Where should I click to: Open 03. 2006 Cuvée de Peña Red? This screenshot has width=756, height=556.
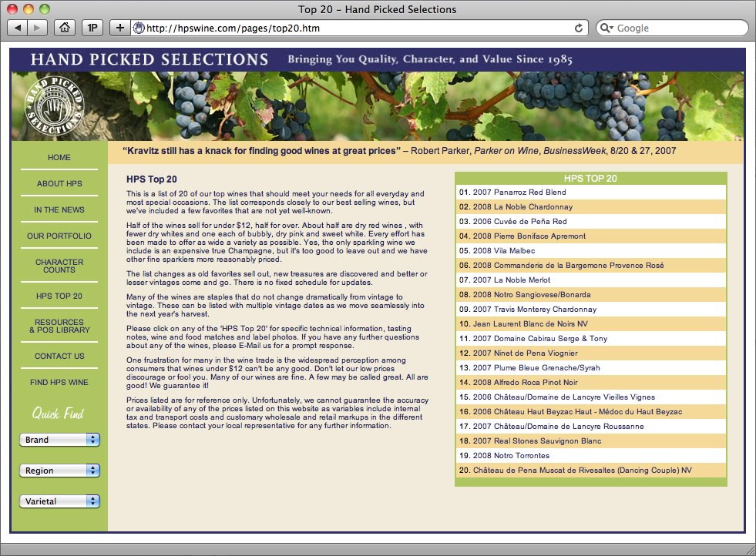pos(590,222)
